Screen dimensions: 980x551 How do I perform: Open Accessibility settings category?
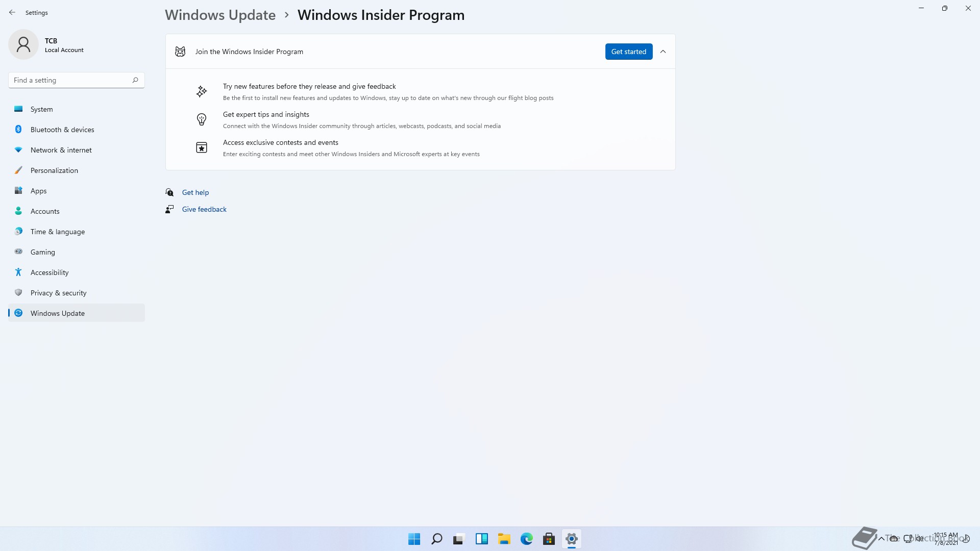coord(77,272)
